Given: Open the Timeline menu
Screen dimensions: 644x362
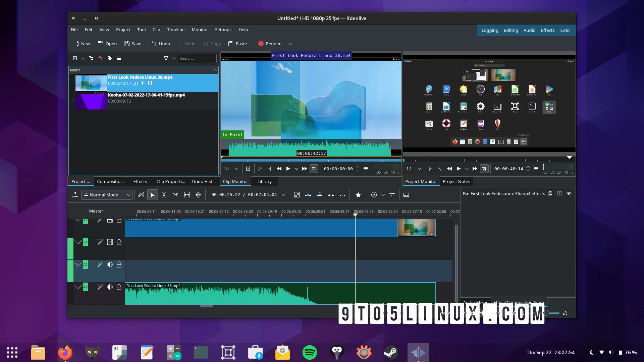Looking at the screenshot, I should [x=175, y=29].
